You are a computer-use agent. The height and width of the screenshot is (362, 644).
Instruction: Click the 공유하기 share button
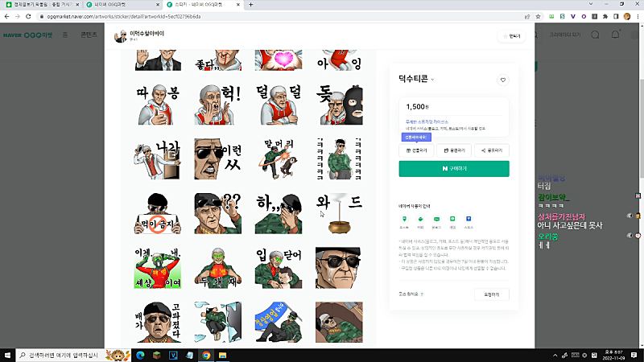click(x=492, y=150)
